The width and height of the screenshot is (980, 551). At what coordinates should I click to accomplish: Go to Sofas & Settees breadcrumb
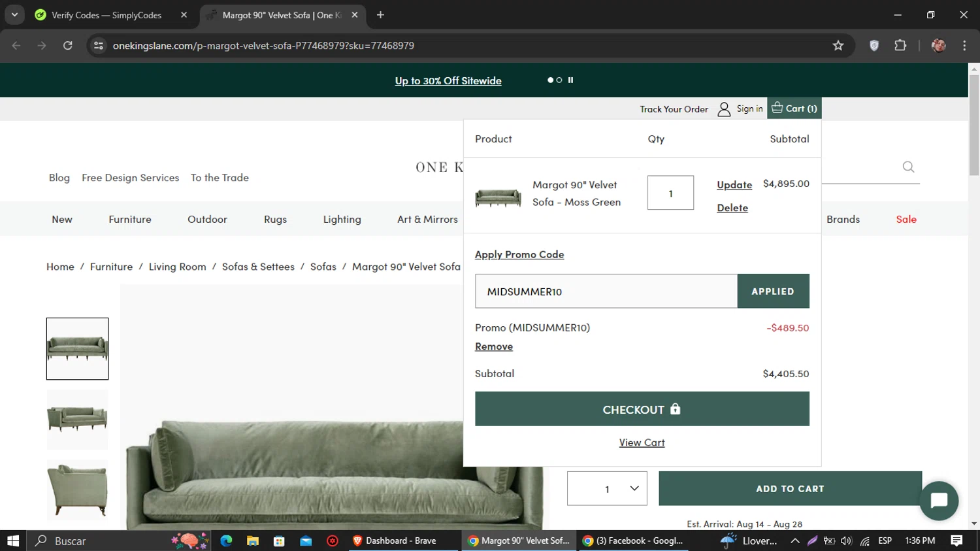258,267
